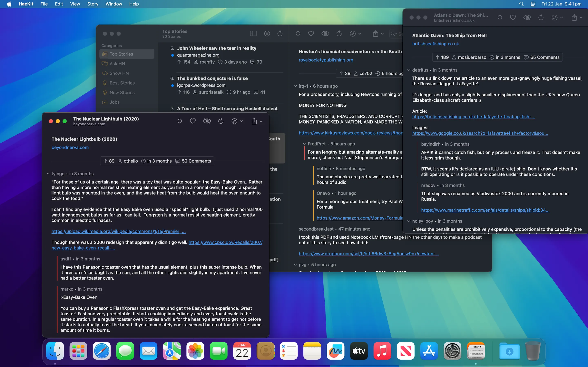Screen dimensions: 588x367
Task: Click heart icon in Atlantic Dawn window
Action: click(513, 18)
